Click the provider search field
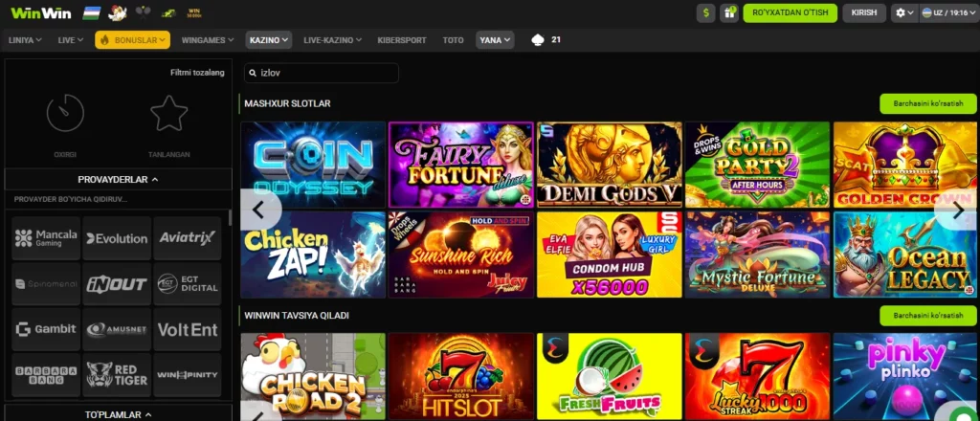980x421 pixels. tap(118, 199)
